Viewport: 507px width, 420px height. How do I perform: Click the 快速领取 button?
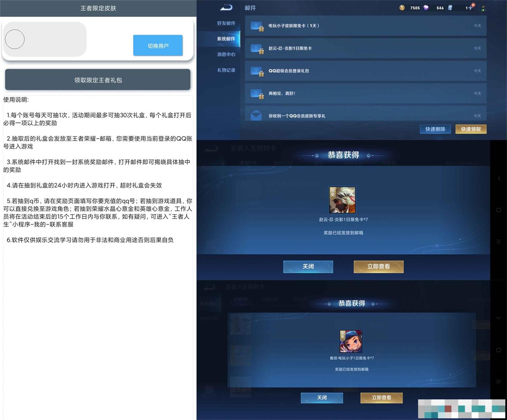click(471, 129)
